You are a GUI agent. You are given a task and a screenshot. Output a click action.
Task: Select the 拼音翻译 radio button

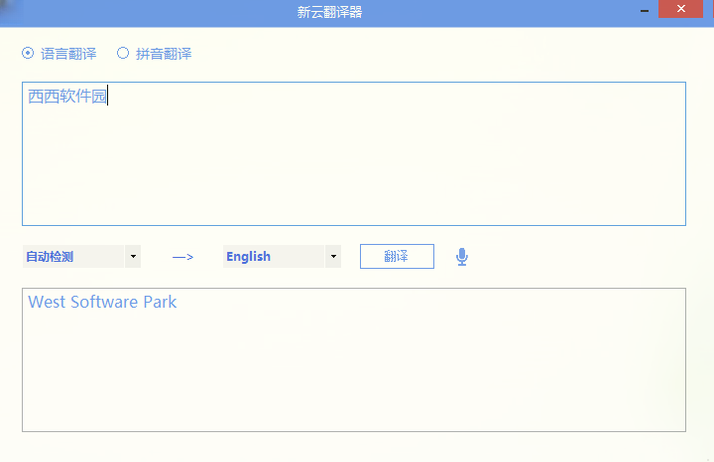click(122, 53)
